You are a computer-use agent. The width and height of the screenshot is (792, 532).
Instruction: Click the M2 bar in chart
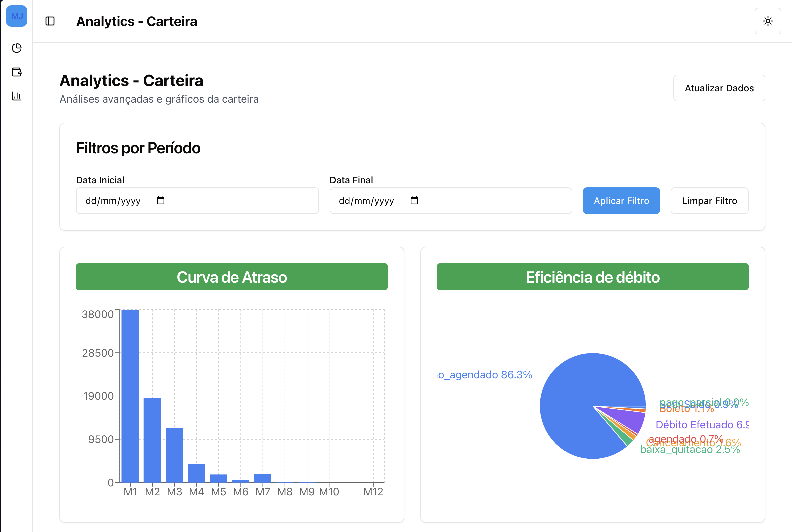point(152,440)
